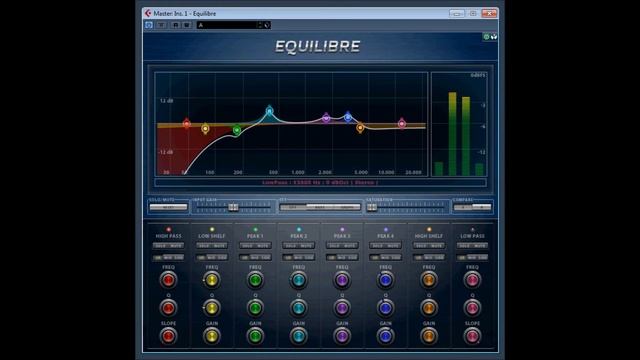The width and height of the screenshot is (640, 360).
Task: Toggle the plugin bypass button in the host toolbar
Action: pyautogui.click(x=149, y=25)
